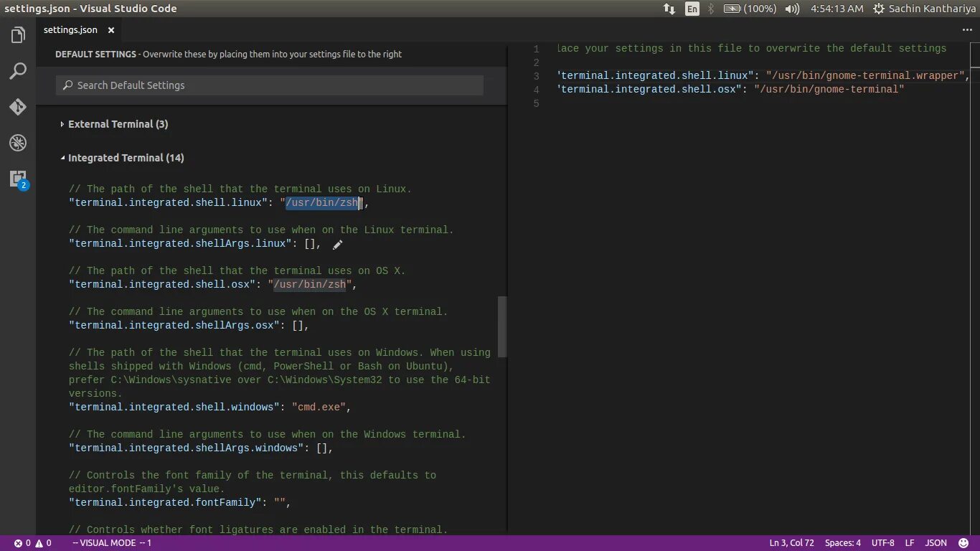The width and height of the screenshot is (980, 551).
Task: Click pencil edit icon beside shellArgs.linux
Action: 337,245
